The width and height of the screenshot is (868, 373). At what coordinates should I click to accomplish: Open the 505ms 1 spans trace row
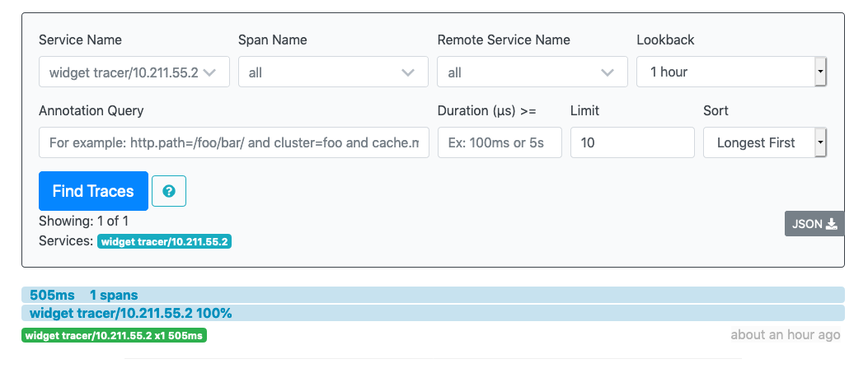point(433,295)
